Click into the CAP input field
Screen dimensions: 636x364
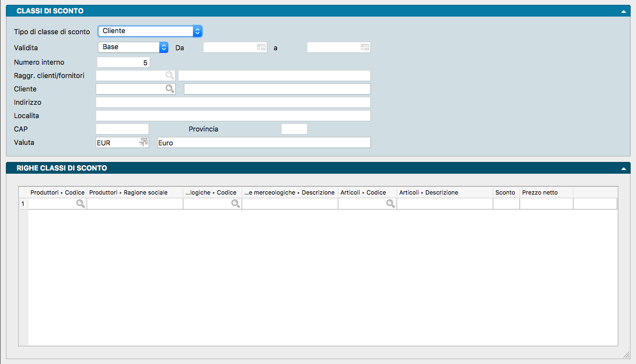click(x=122, y=129)
